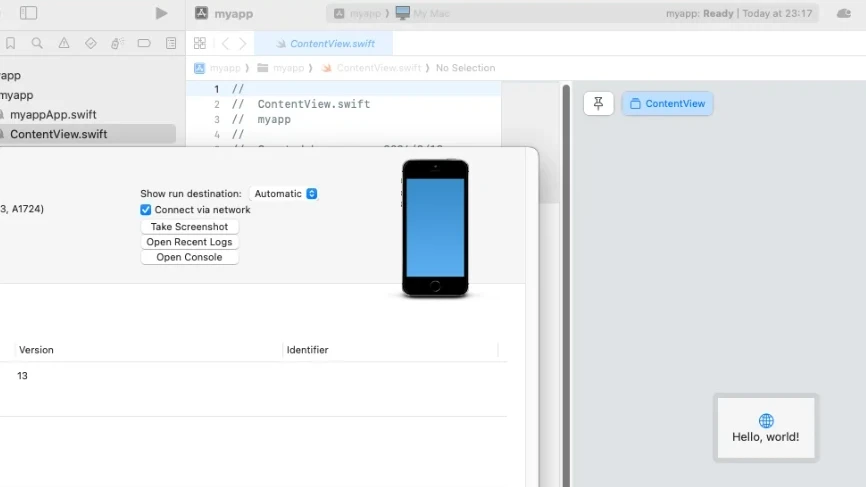Open the Breakpoint navigator icon
The image size is (866, 487).
click(144, 44)
